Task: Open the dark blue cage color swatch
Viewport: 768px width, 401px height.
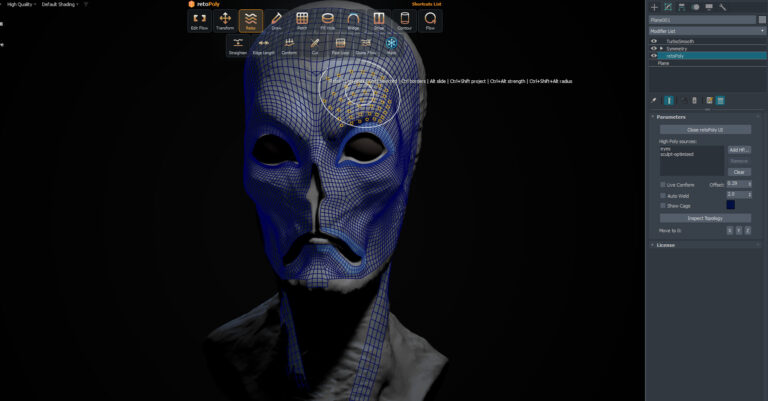Action: pos(730,205)
